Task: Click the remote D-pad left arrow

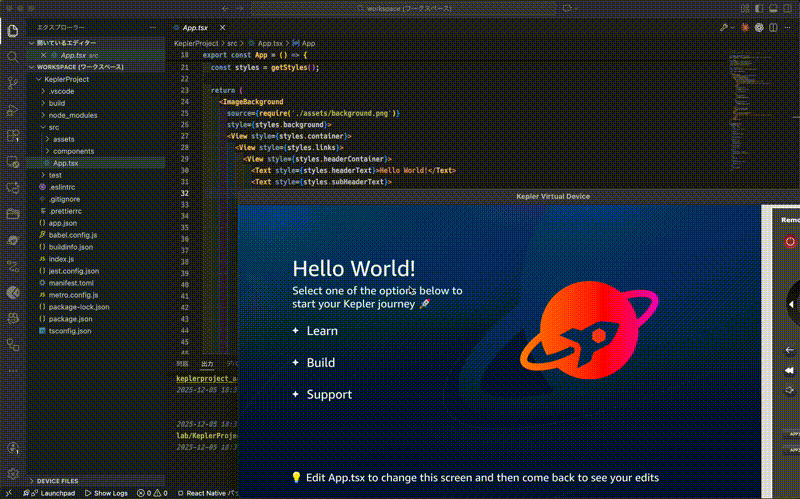Action: (x=791, y=305)
